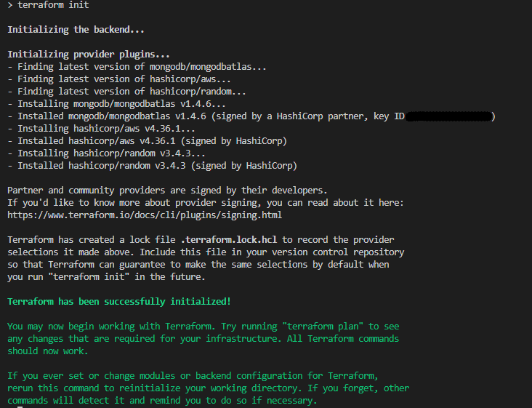Click the "Initializing provider plugins..." heading
The height and width of the screenshot is (408, 532).
coord(89,55)
